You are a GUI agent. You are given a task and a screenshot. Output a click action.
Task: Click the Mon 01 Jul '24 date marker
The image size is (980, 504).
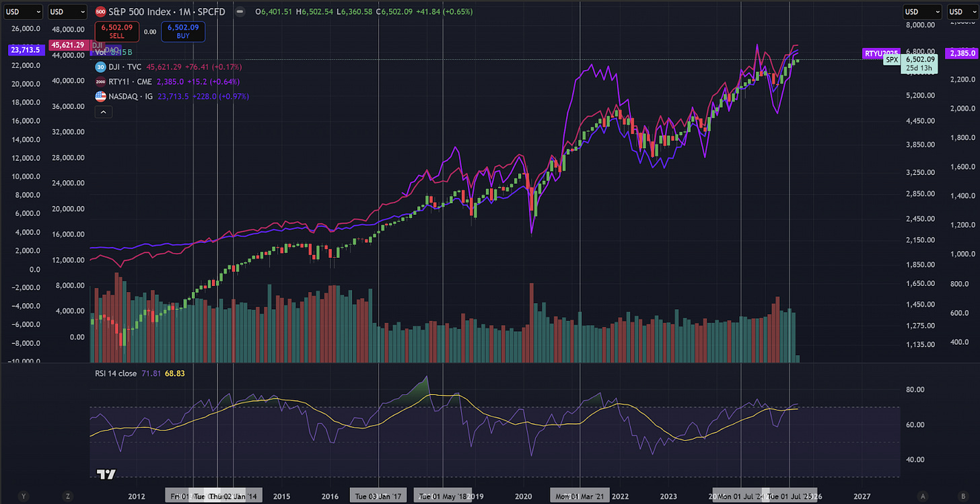pos(740,496)
